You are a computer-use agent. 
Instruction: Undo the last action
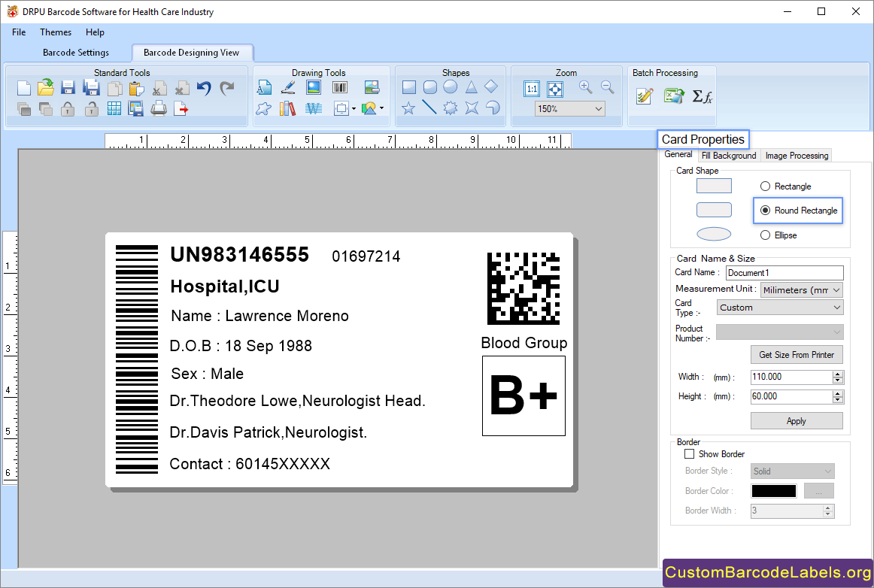(x=204, y=88)
